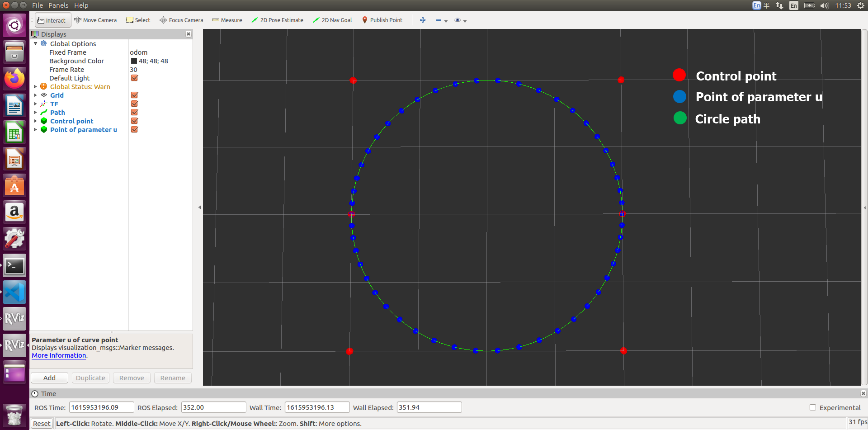Uncheck Point of parameter u display

(x=134, y=130)
